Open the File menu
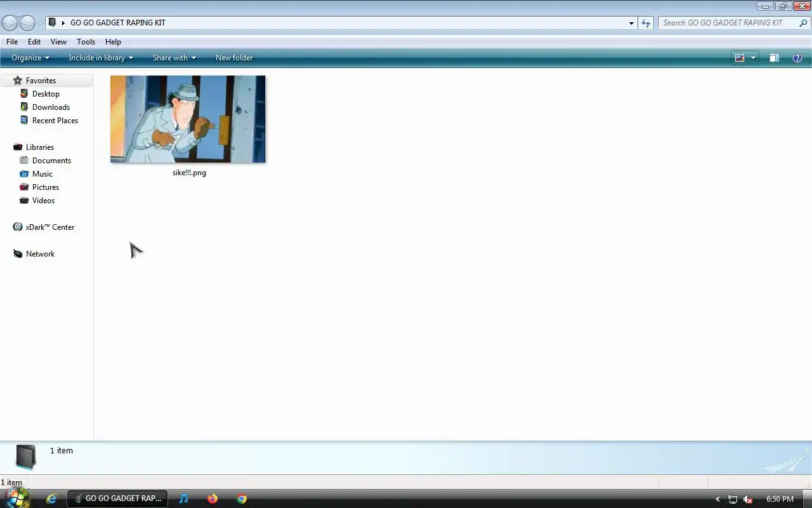This screenshot has height=508, width=812. 12,41
